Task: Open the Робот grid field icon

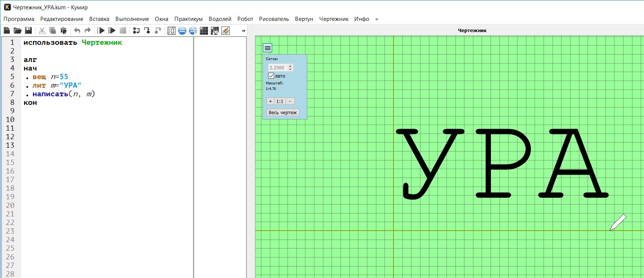Action: point(204,31)
